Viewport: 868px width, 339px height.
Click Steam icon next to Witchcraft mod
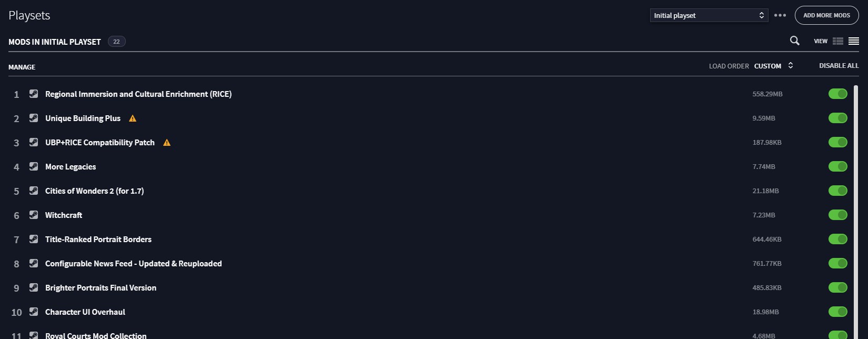tap(34, 215)
